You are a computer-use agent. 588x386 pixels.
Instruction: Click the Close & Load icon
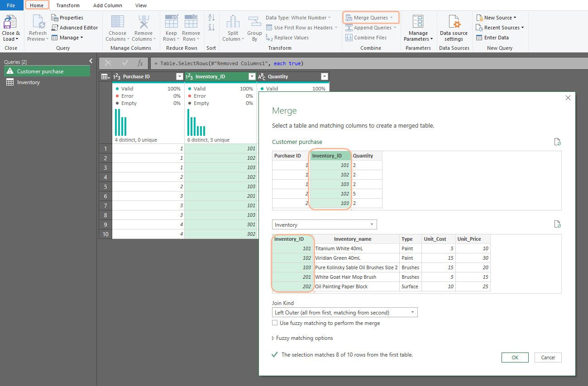[10, 22]
